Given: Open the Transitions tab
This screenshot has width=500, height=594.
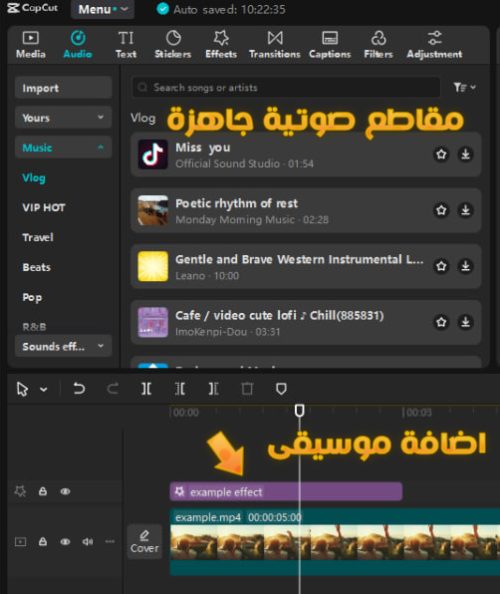Looking at the screenshot, I should click(x=275, y=45).
